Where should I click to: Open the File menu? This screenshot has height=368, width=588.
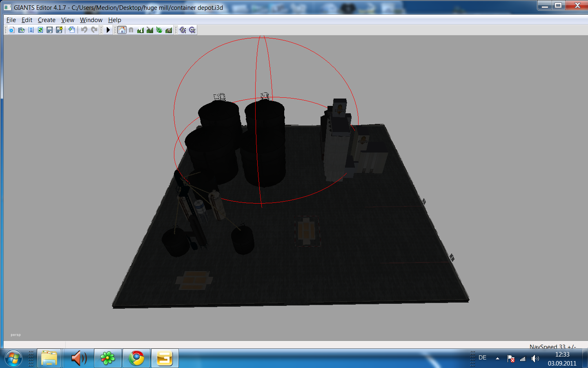(11, 20)
